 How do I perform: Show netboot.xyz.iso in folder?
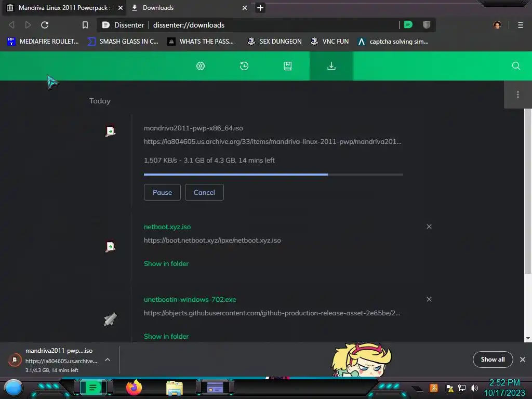click(166, 263)
